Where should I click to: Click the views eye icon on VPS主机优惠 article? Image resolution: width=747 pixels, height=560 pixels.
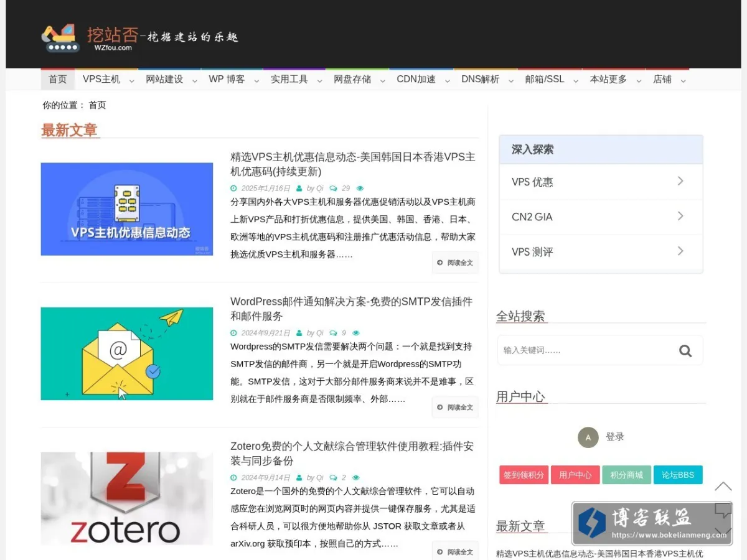coord(360,189)
